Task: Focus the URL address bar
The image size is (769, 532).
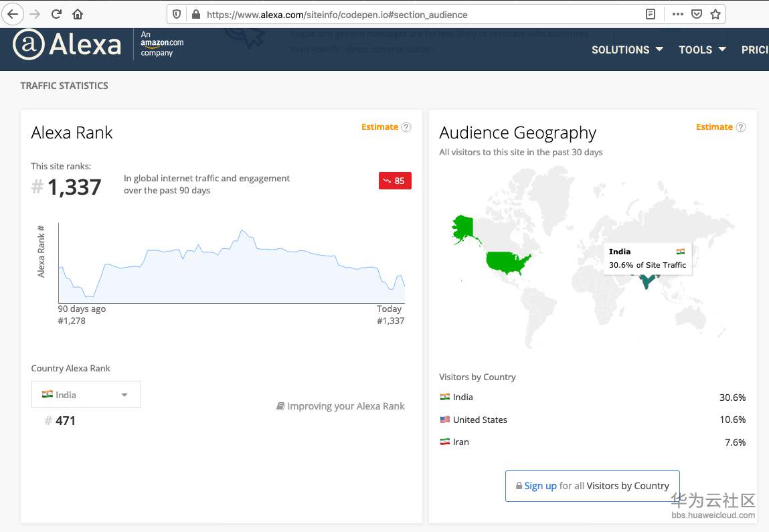Action: 415,14
